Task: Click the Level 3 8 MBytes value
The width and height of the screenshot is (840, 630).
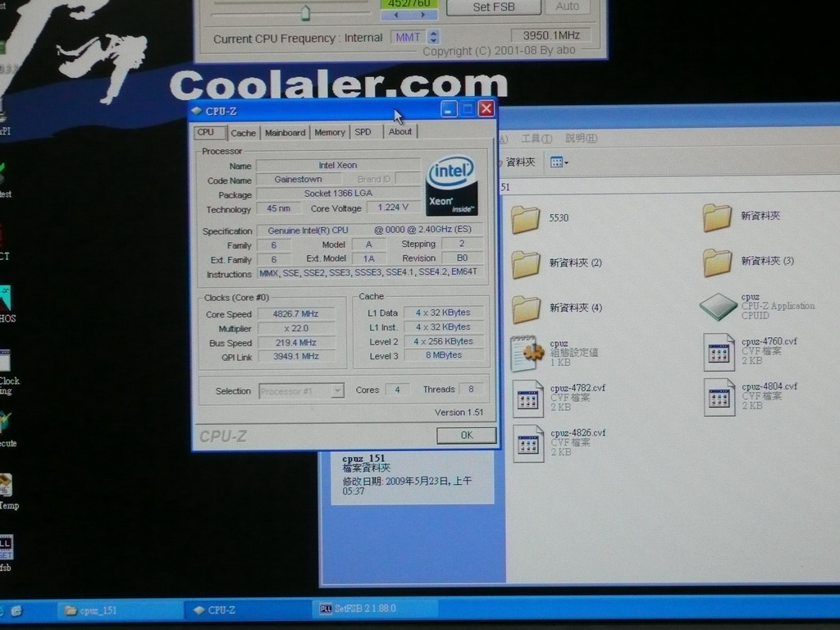Action: coord(444,354)
